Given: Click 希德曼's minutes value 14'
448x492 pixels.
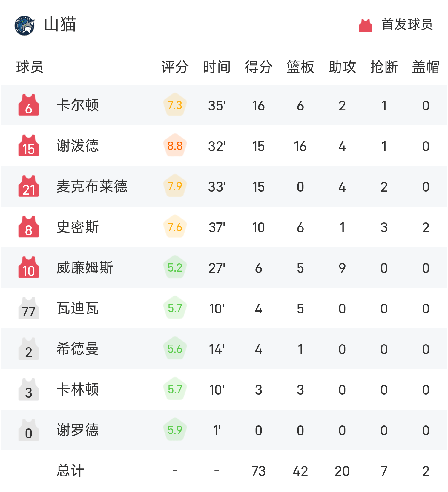Looking at the screenshot, I should [x=216, y=349].
